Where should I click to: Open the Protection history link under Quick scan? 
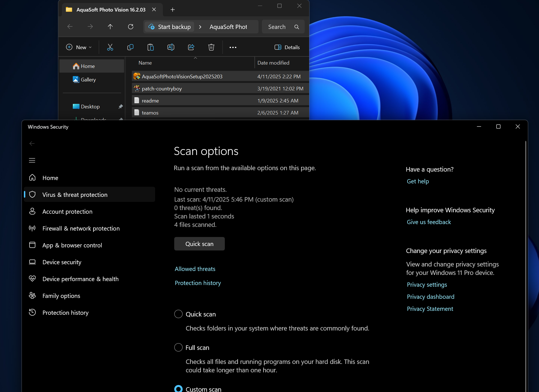tap(198, 283)
